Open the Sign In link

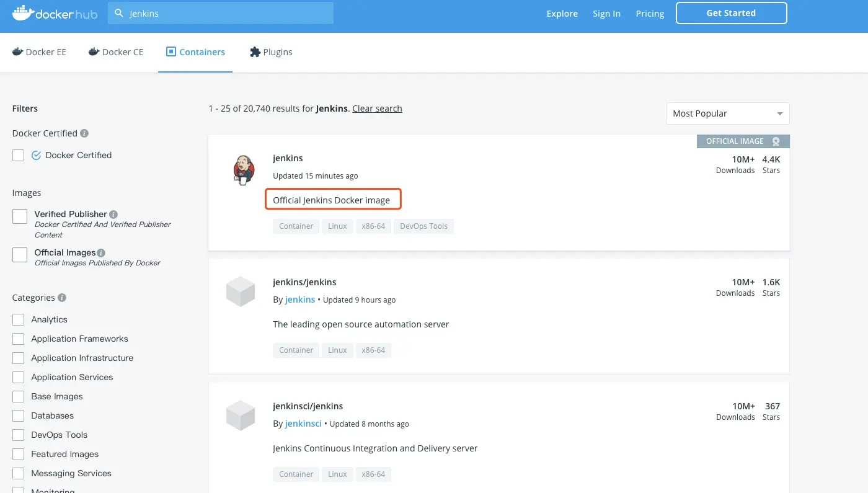(606, 14)
